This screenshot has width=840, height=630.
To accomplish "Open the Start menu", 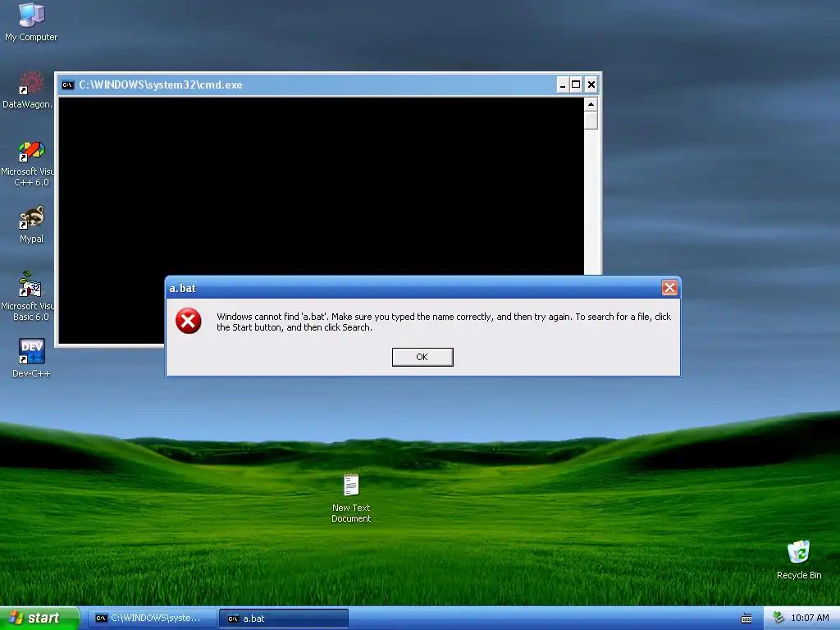I will tap(39, 619).
